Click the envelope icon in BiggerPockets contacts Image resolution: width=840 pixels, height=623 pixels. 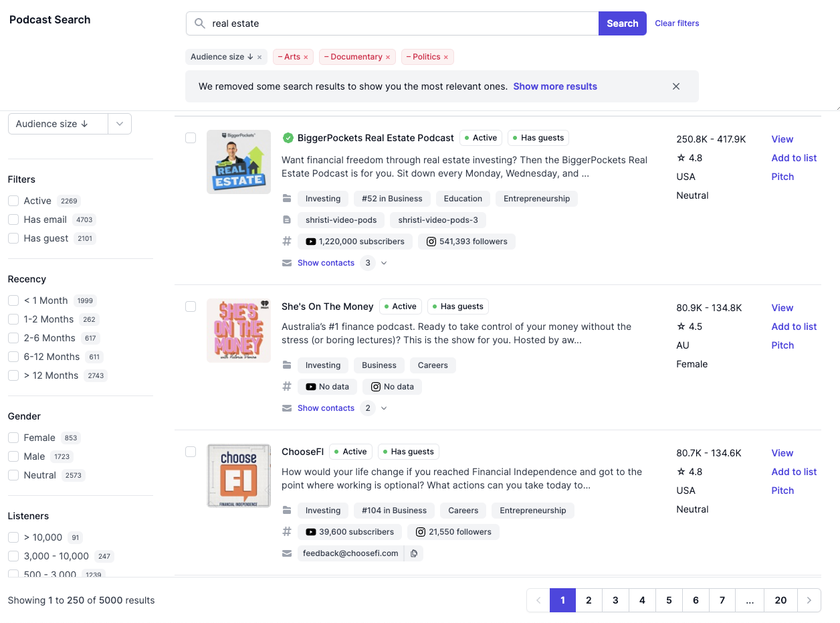[x=287, y=263]
